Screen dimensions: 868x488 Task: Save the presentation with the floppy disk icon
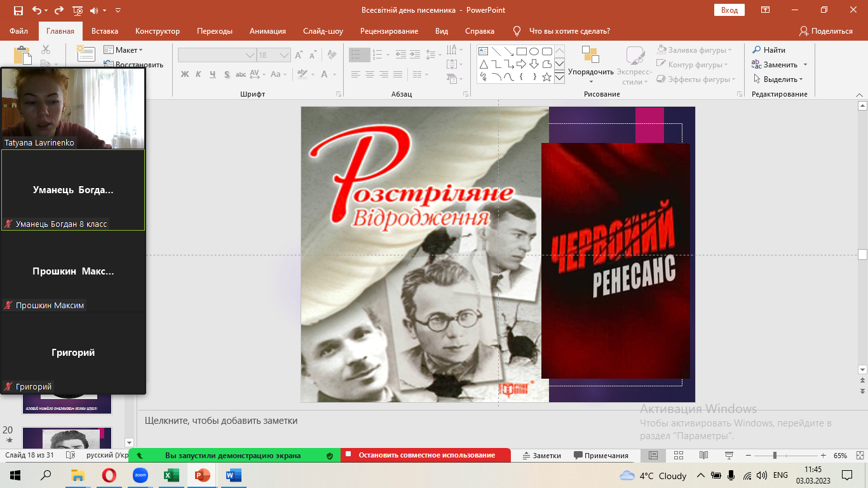pyautogui.click(x=18, y=10)
